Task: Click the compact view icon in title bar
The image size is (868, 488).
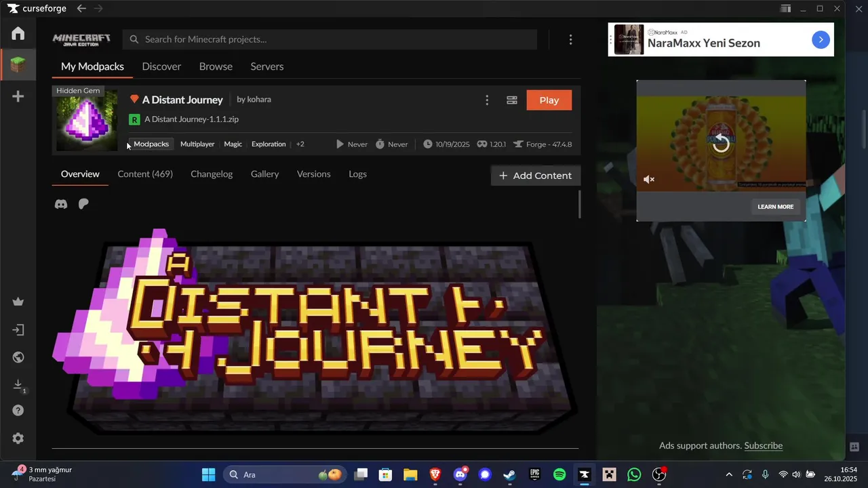Action: click(785, 8)
